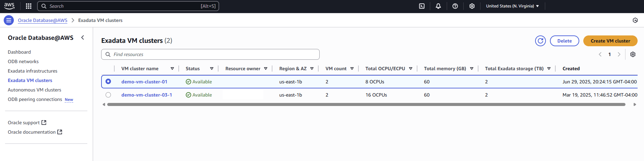Open the help question mark menu
This screenshot has width=644, height=161.
pos(455,6)
